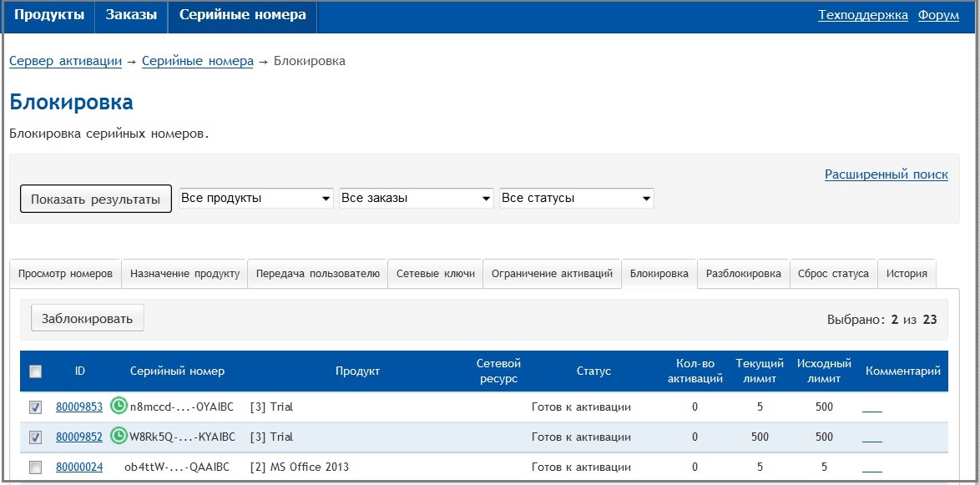
Task: Open the "Заказы" top menu item
Action: click(131, 15)
